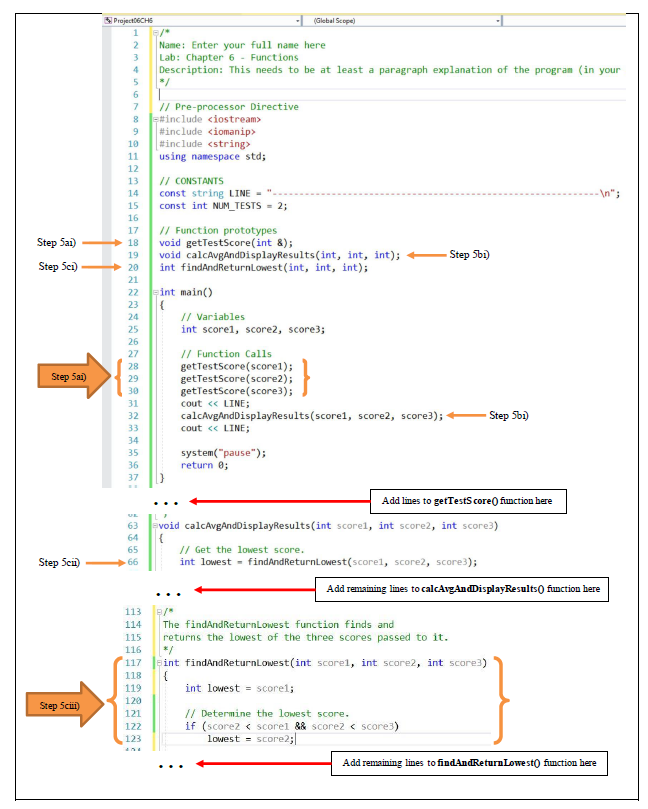Screen dimensions: 648x809
Task: Click the 'getTestScore(score1);' call
Action: point(237,366)
